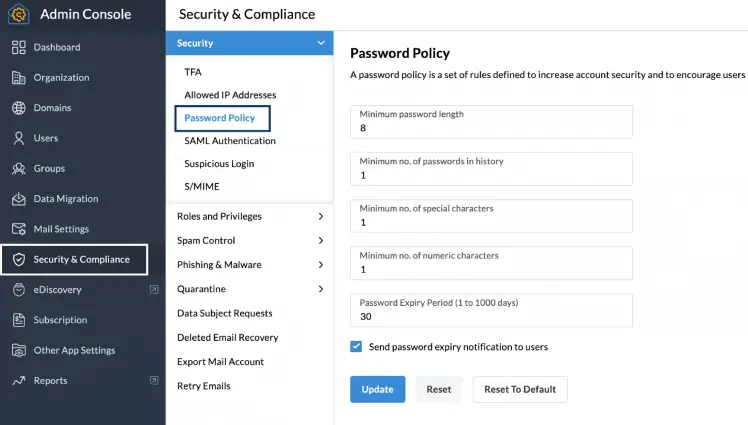Select the Users person icon
Viewport: 748px width, 425px height.
pos(19,138)
